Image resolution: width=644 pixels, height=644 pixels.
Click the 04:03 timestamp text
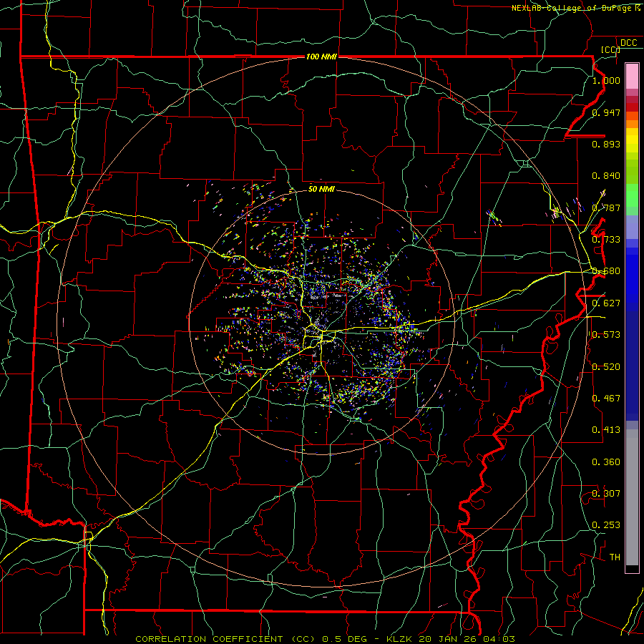[x=499, y=639]
